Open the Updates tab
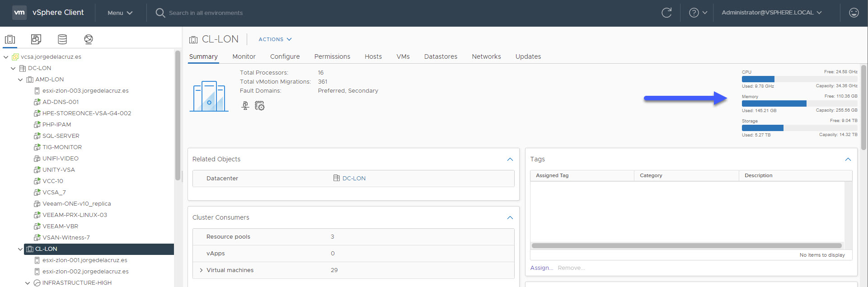The width and height of the screenshot is (868, 287). tap(528, 56)
